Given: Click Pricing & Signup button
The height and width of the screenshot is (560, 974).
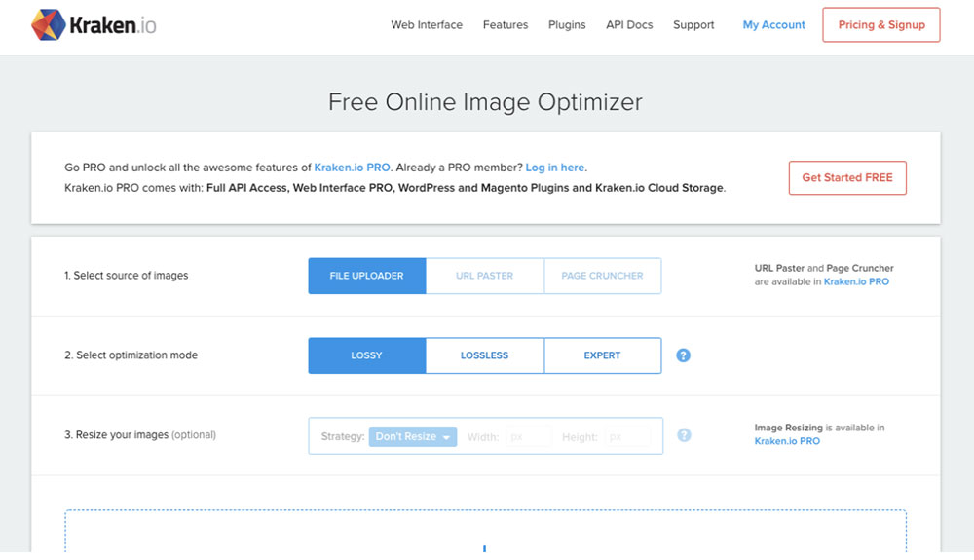Looking at the screenshot, I should point(881,24).
